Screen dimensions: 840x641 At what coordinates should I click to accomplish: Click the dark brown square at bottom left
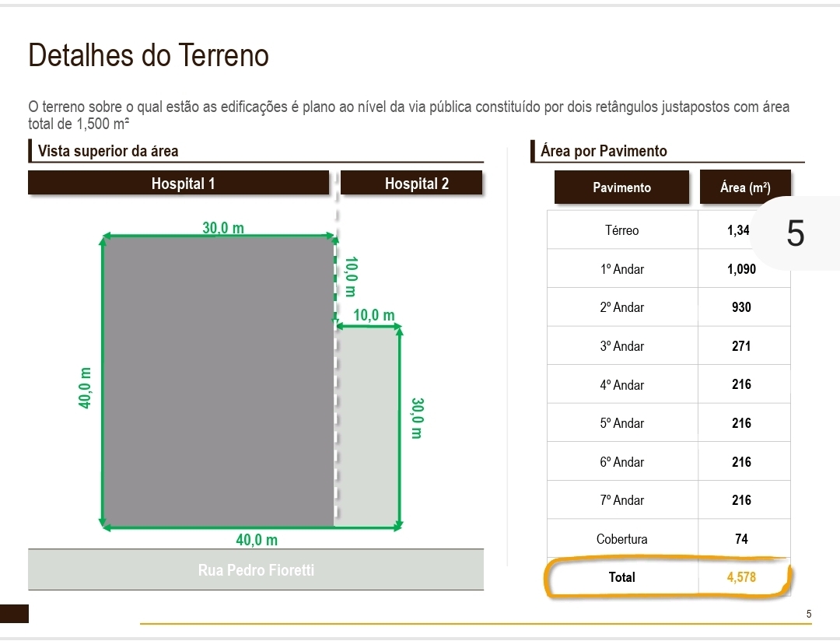(14, 614)
